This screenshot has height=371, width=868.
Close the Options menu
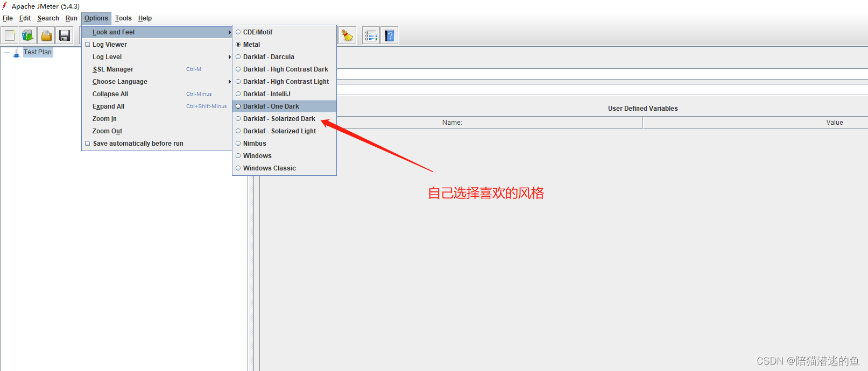(x=96, y=18)
